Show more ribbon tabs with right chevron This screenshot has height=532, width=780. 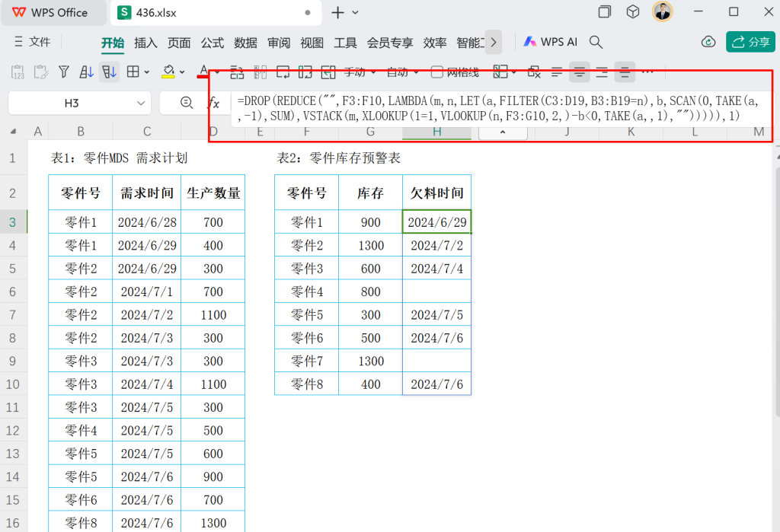pos(494,43)
